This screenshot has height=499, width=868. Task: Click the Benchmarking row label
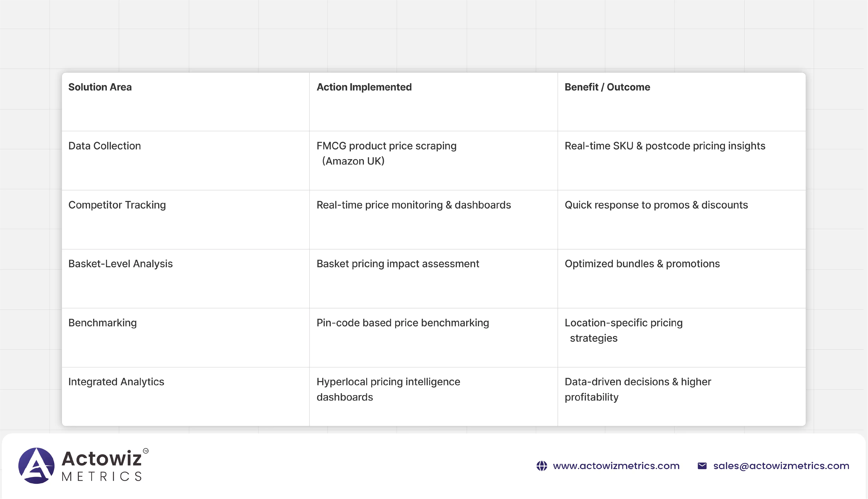click(102, 323)
